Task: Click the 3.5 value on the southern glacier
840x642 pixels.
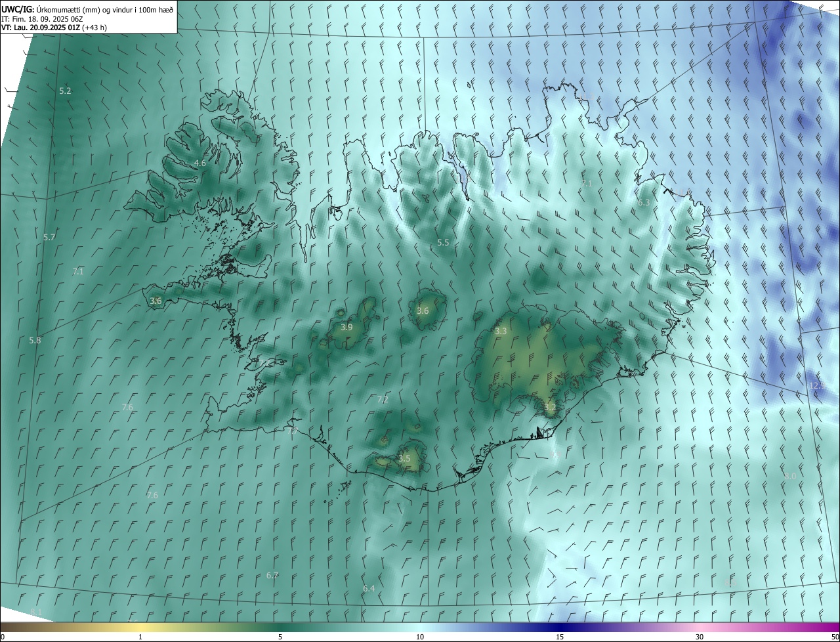Action: [404, 458]
